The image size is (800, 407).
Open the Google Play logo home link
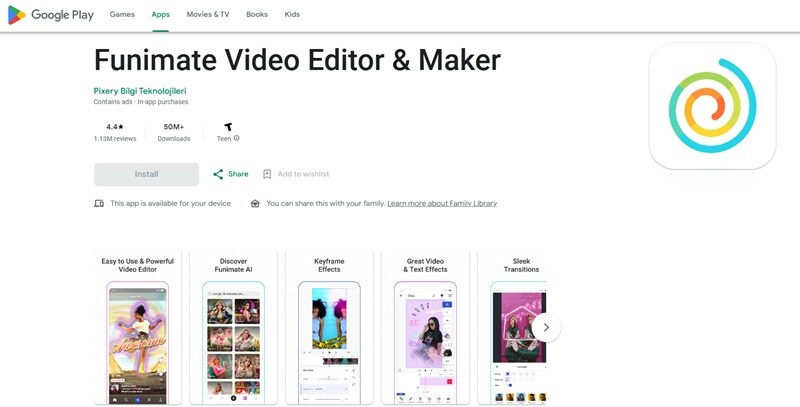coord(51,15)
